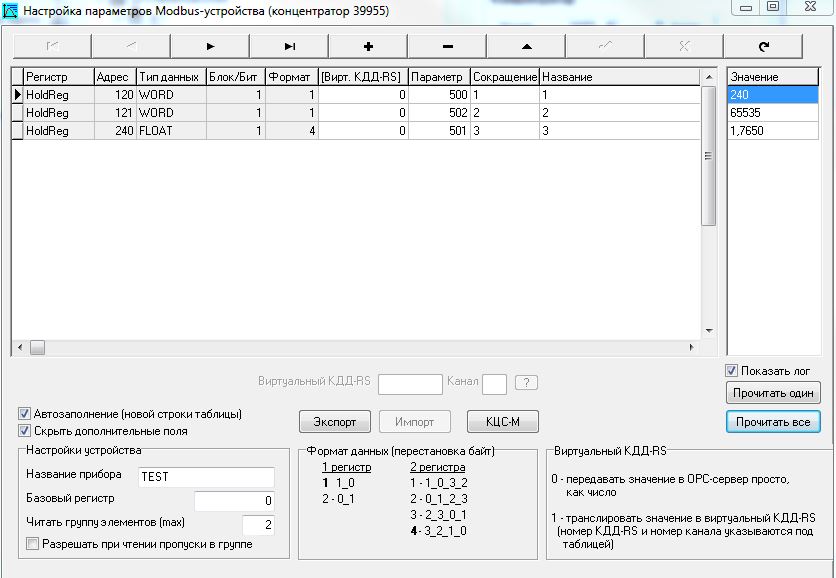Click the edit record triangle button
Screen dimensions: 836x578
tap(526, 46)
